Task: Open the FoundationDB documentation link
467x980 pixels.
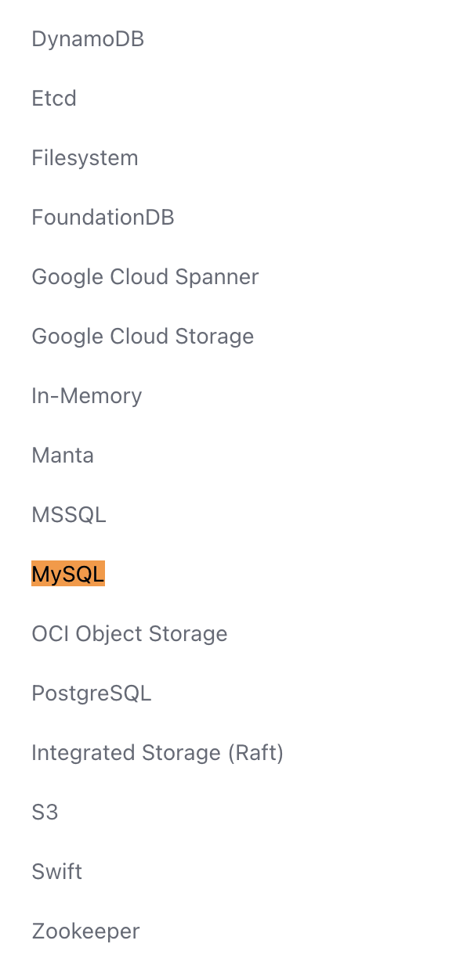Action: point(103,218)
